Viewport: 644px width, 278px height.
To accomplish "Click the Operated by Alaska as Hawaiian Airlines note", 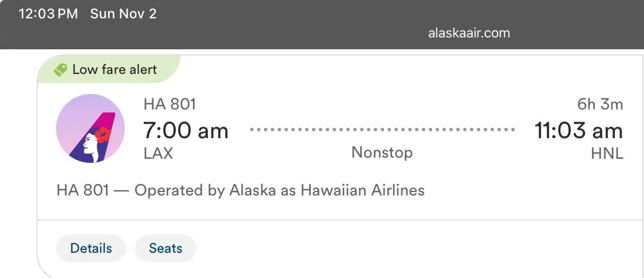I will pos(240,190).
